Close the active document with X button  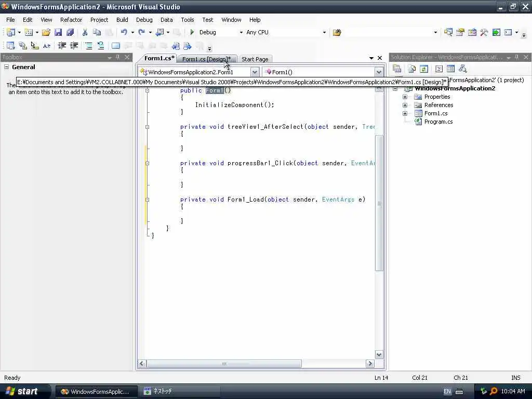380,58
